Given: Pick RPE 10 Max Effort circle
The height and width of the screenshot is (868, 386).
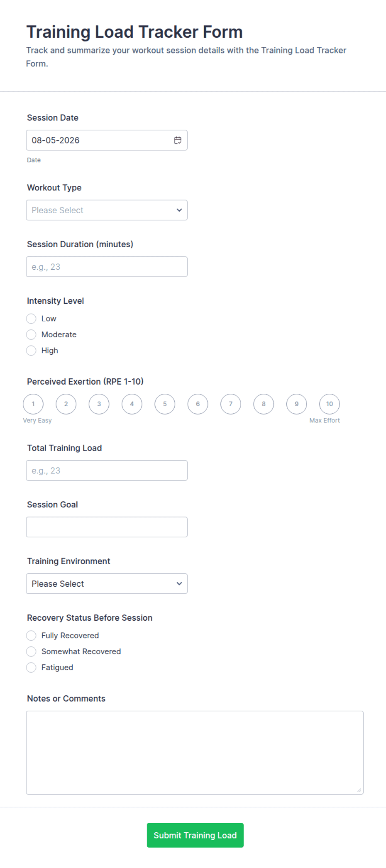Looking at the screenshot, I should tap(330, 404).
